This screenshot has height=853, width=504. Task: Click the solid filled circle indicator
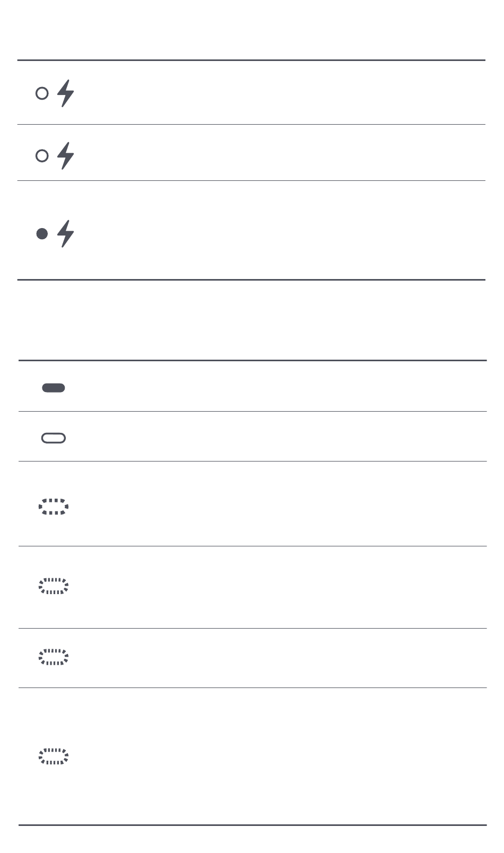tap(42, 233)
